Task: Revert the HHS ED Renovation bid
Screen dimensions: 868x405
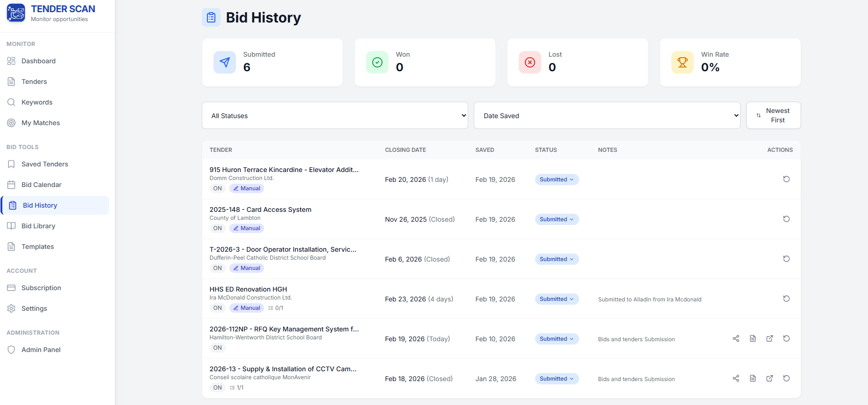Action: tap(787, 299)
